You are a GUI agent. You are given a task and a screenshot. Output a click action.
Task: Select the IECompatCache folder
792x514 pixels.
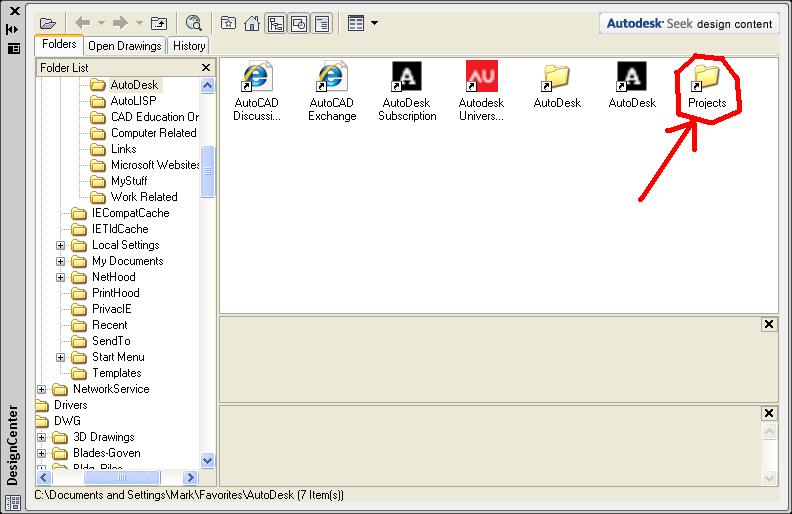(120, 213)
